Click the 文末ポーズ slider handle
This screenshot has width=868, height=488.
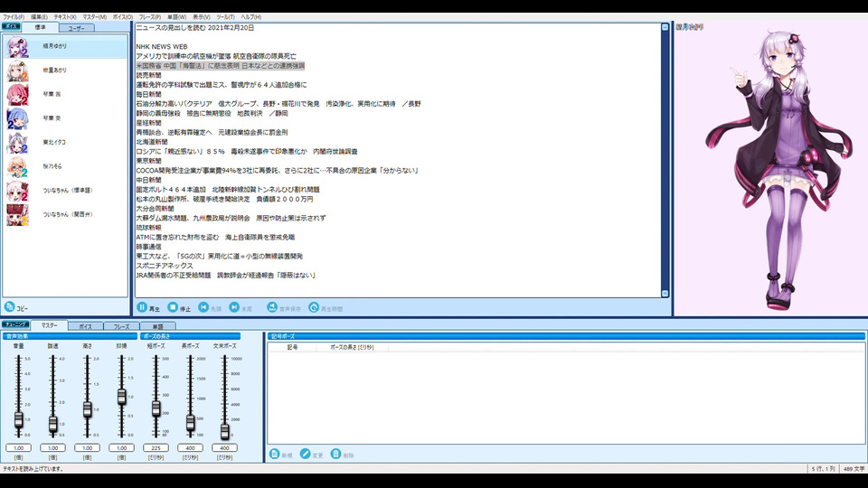tap(224, 431)
